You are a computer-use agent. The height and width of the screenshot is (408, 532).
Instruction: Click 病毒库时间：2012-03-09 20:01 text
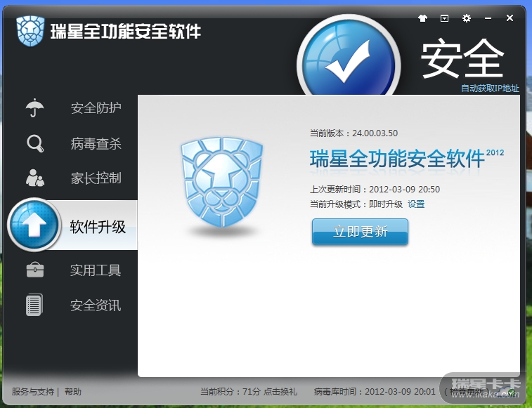(x=375, y=392)
